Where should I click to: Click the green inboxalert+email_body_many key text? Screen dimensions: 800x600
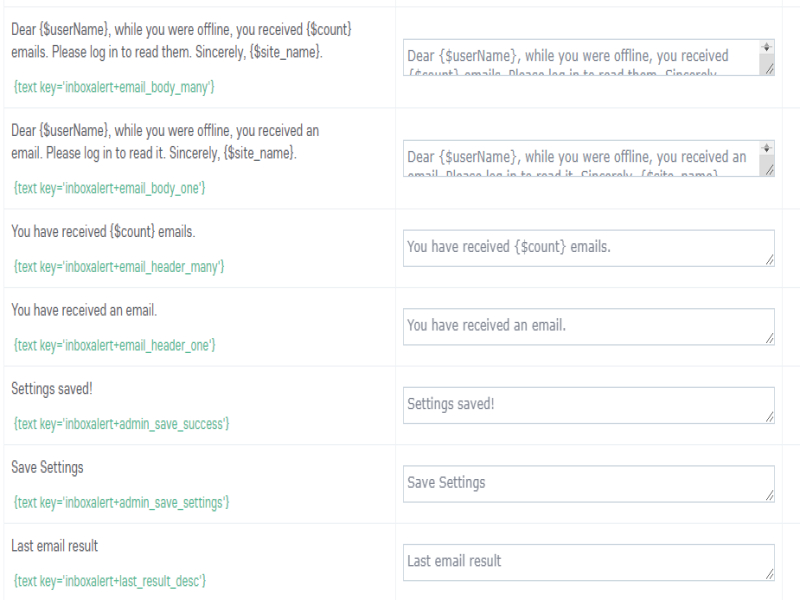coord(114,88)
